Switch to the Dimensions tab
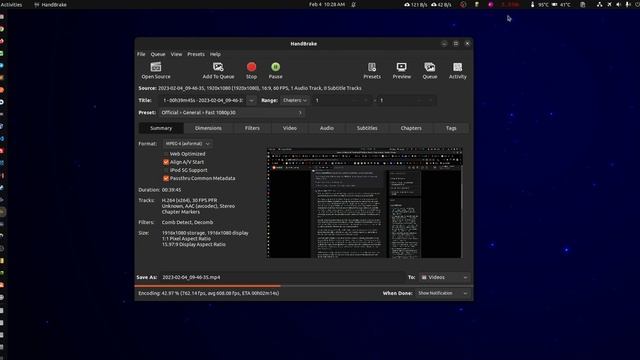This screenshot has height=360, width=640. [208, 128]
